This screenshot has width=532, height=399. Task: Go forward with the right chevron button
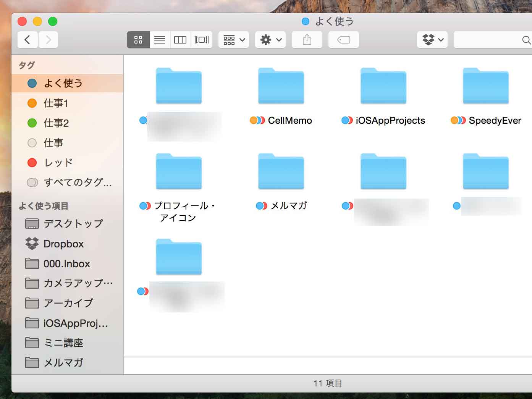pos(48,40)
